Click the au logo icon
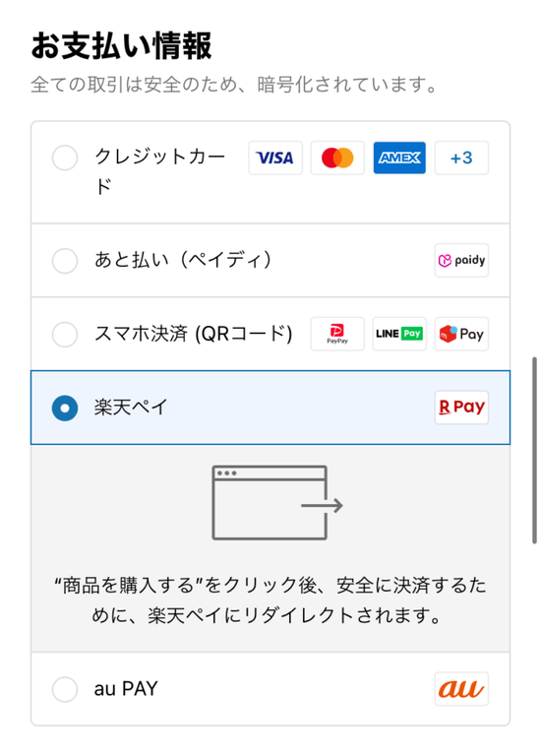Image resolution: width=541 pixels, height=756 pixels. (461, 689)
